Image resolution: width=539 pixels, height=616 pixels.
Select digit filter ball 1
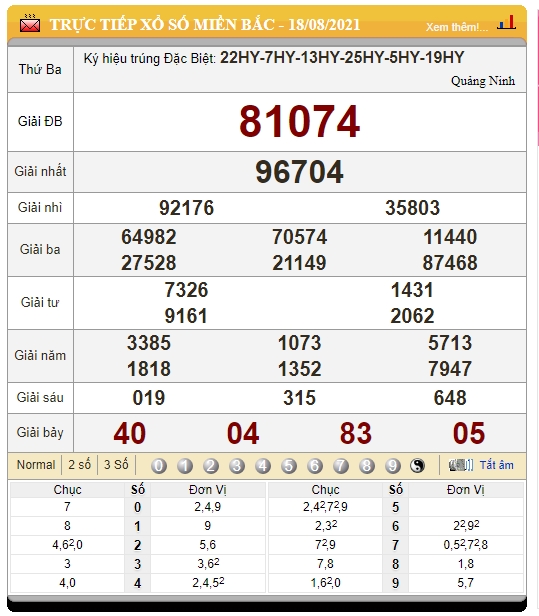tap(185, 466)
